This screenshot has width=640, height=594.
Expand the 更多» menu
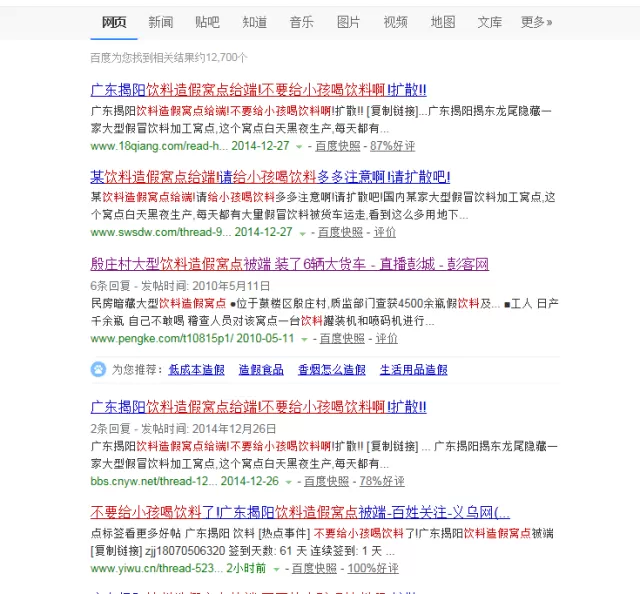tap(537, 22)
